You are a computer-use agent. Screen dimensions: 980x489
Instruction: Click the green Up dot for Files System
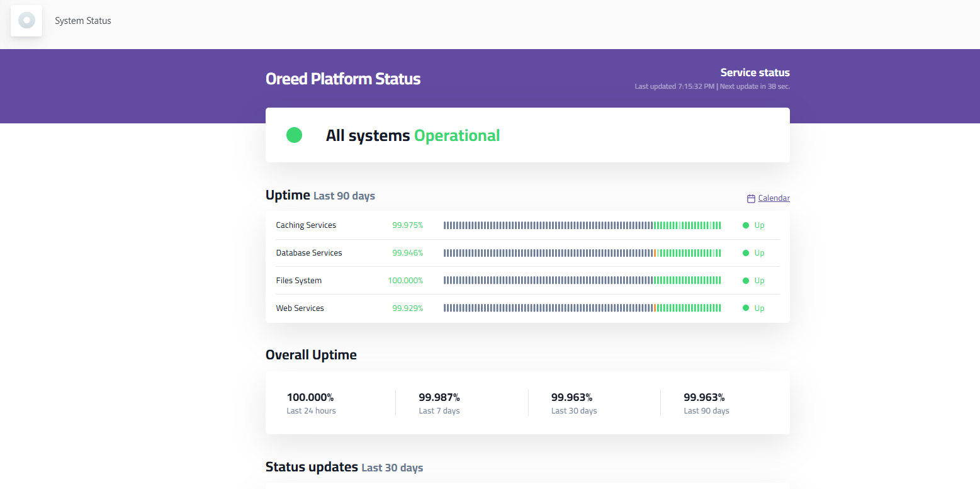(x=746, y=281)
